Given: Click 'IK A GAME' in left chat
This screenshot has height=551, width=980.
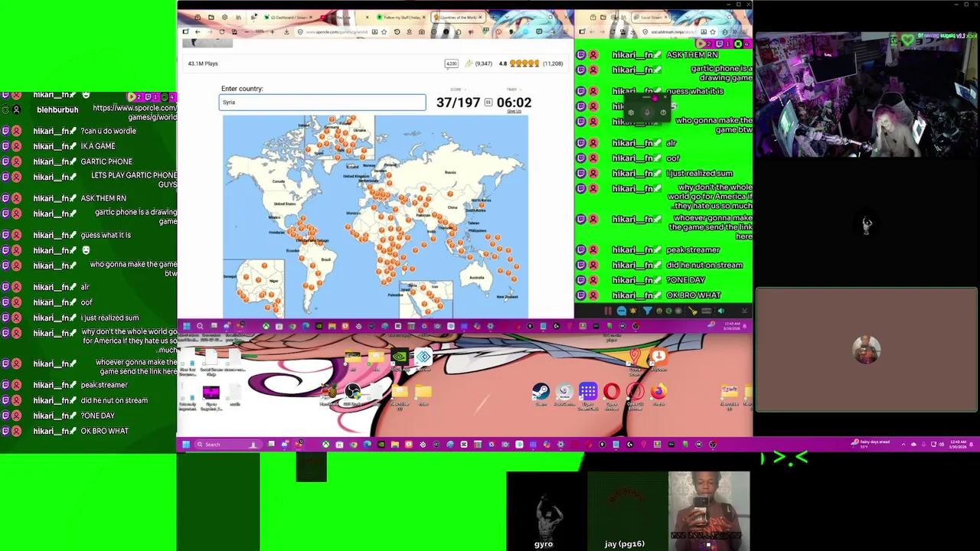Looking at the screenshot, I should pos(98,146).
